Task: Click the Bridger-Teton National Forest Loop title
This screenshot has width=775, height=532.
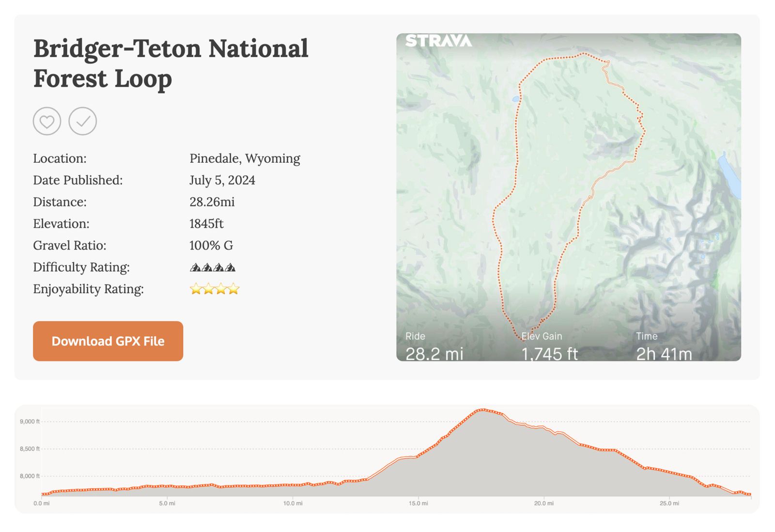Action: [x=170, y=63]
